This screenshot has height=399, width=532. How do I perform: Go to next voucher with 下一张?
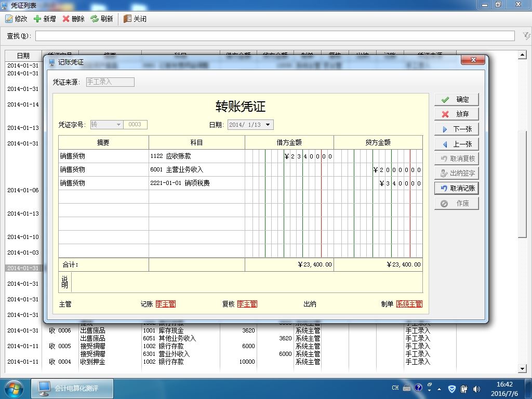tap(456, 129)
